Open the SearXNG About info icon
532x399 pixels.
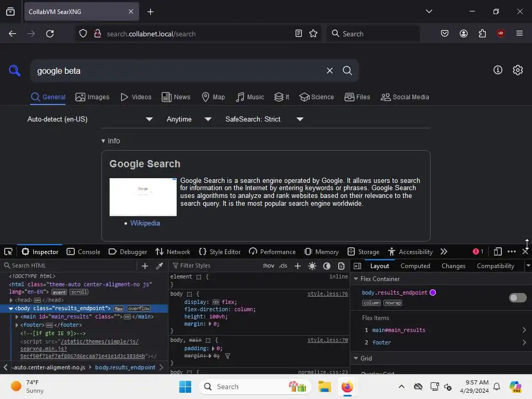[498, 70]
